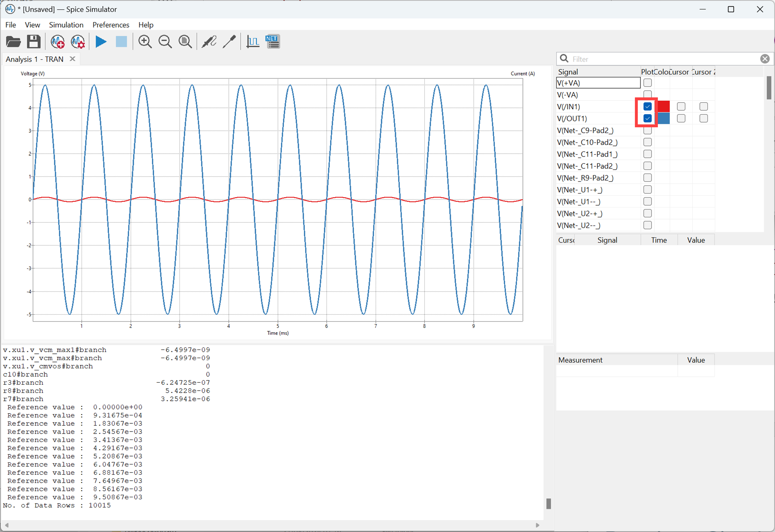
Task: Open the Simulation menu
Action: click(66, 25)
